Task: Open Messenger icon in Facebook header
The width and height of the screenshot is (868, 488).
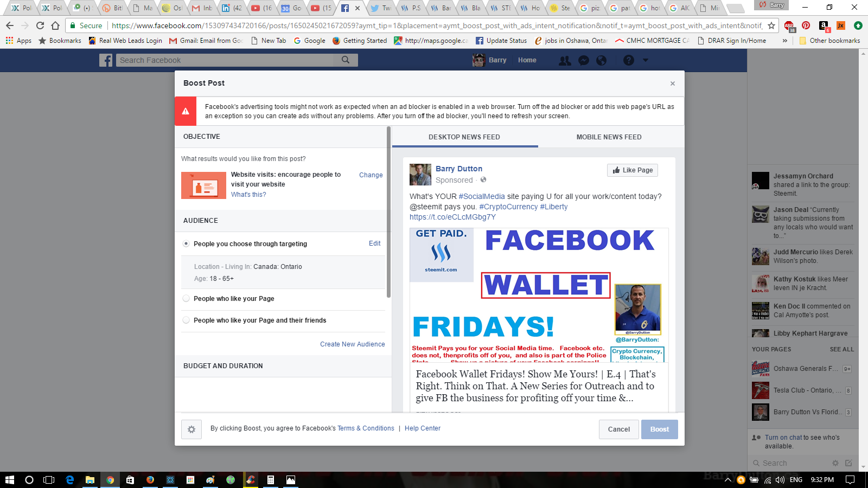Action: (584, 60)
